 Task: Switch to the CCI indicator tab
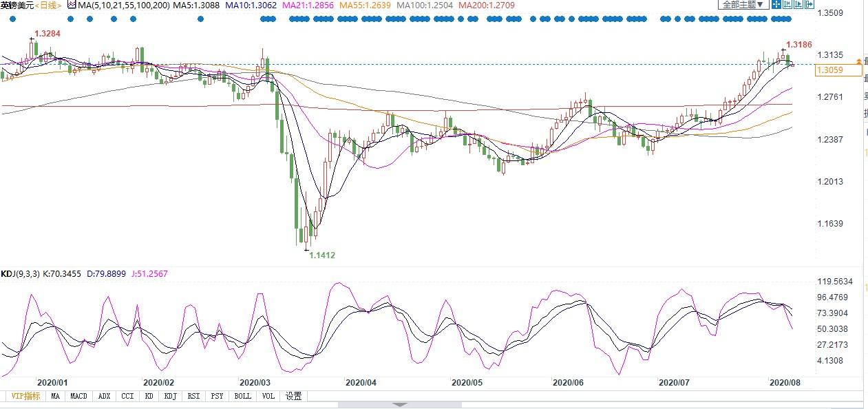coord(127,396)
